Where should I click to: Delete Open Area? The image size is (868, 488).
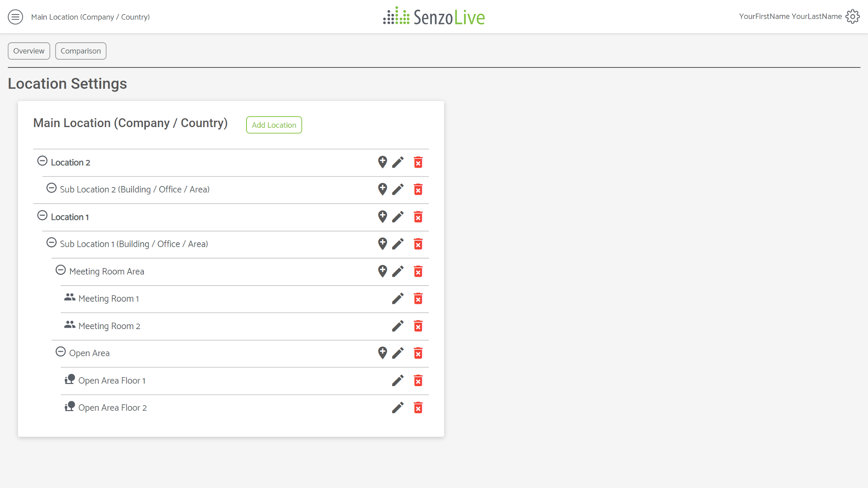click(x=418, y=353)
